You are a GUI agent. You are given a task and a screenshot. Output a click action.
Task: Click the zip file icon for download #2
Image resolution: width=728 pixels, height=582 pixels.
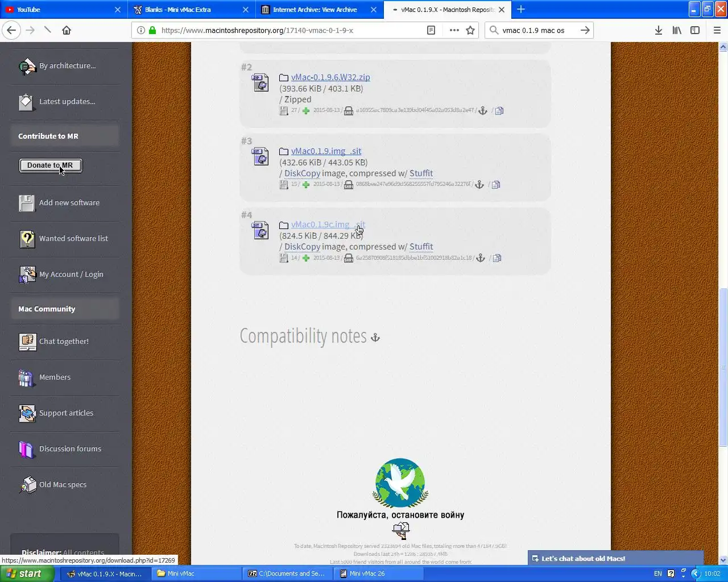(260, 82)
